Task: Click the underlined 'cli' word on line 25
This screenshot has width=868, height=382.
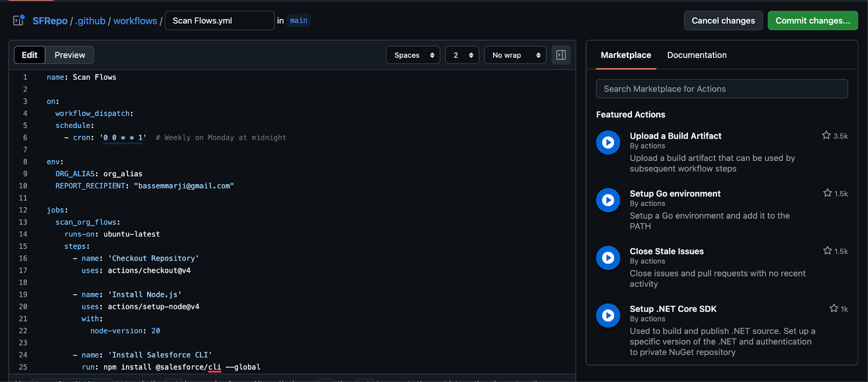Action: tap(215, 367)
